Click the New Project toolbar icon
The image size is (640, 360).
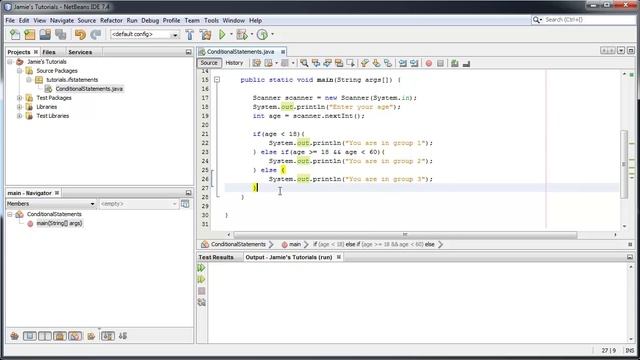30,35
